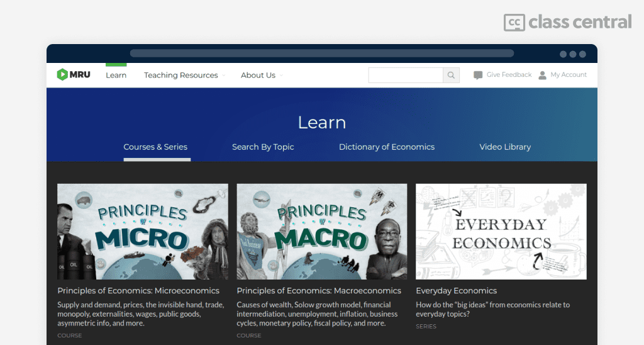The height and width of the screenshot is (345, 644).
Task: Click the browser mockup address bar
Action: tap(322, 54)
